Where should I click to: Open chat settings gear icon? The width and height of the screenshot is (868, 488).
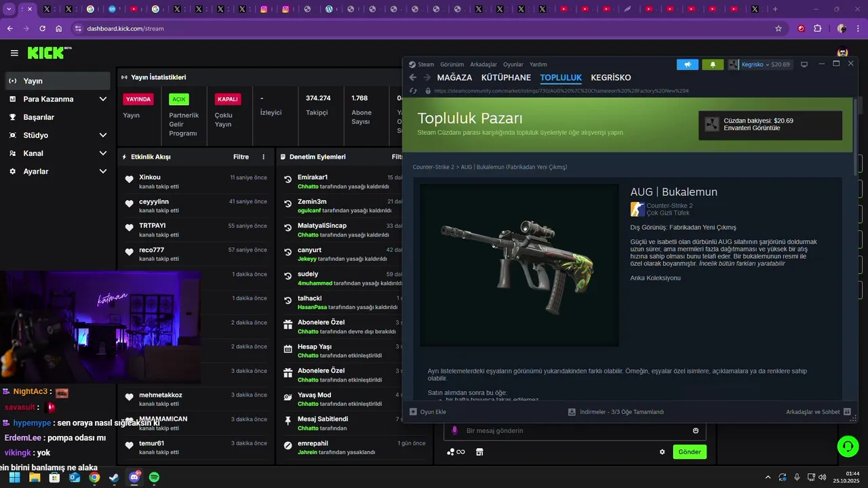pyautogui.click(x=663, y=452)
